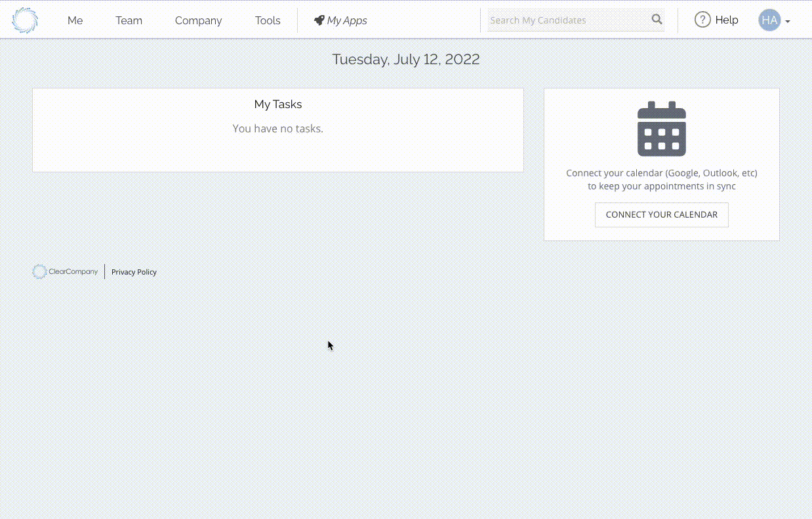Click the My Tasks panel heading

coord(278,104)
